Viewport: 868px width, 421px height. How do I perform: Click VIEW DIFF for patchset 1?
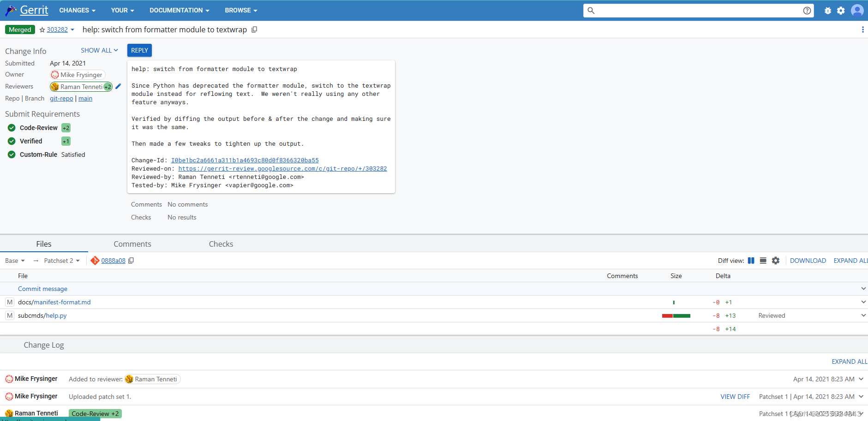tap(735, 397)
